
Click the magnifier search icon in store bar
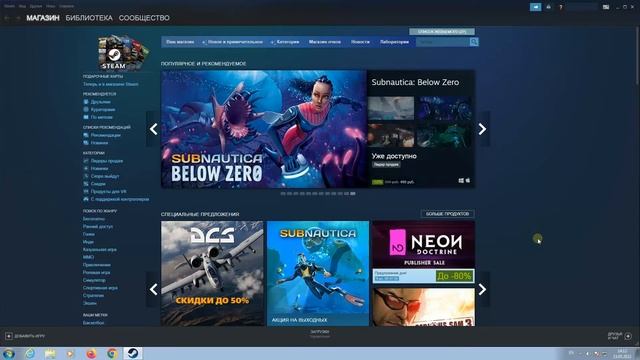[473, 42]
